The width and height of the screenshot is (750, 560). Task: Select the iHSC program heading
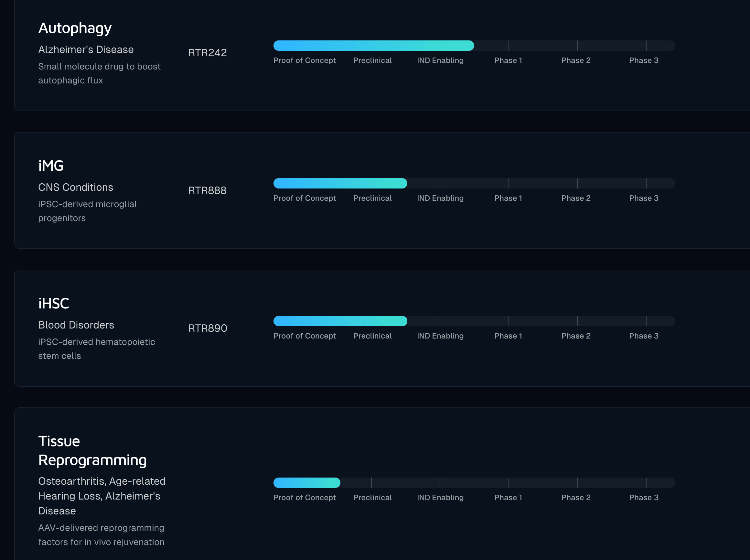(54, 303)
